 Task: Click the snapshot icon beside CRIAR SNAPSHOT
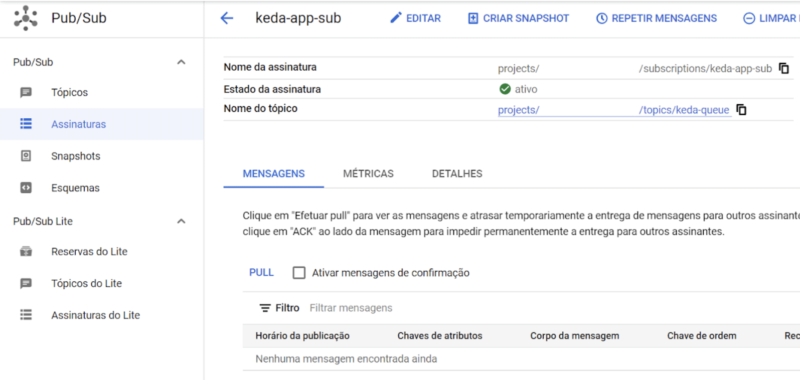473,18
